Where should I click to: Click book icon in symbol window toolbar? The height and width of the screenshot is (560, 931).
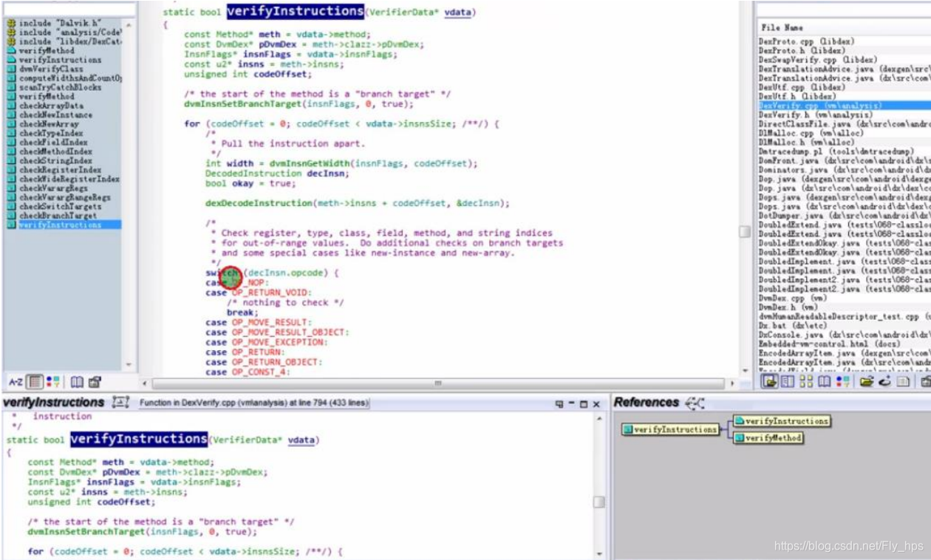tap(77, 382)
